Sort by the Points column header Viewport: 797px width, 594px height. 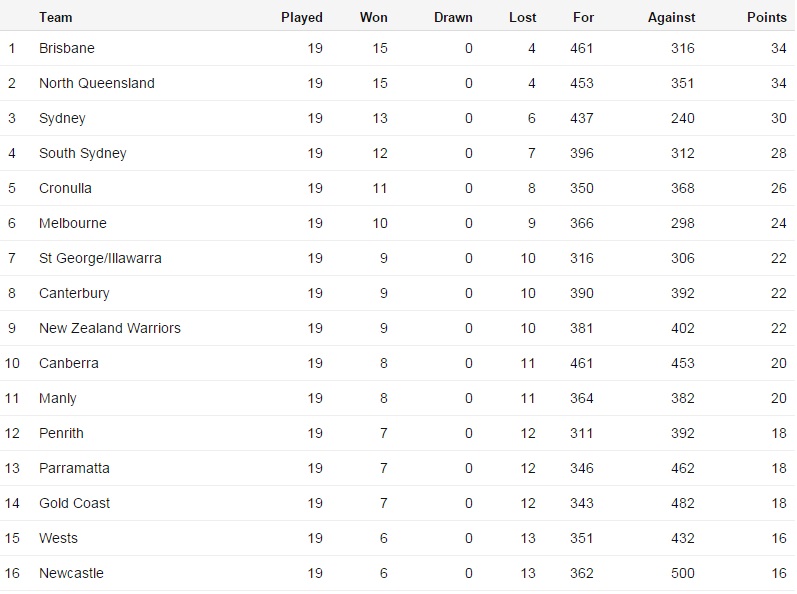(766, 17)
